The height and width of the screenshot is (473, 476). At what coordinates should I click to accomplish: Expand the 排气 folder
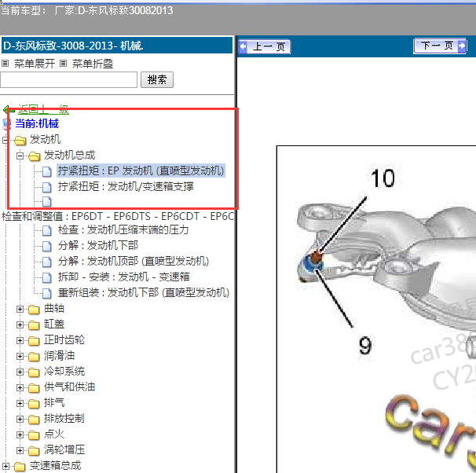coord(20,404)
